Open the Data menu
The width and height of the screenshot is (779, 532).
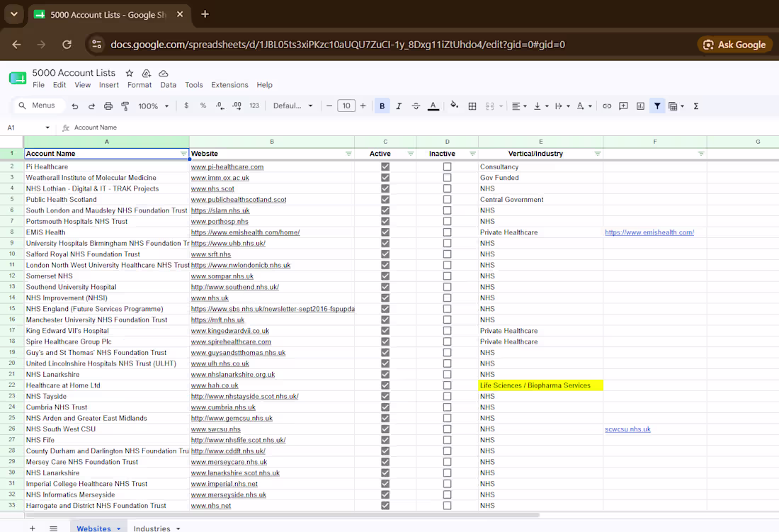168,85
